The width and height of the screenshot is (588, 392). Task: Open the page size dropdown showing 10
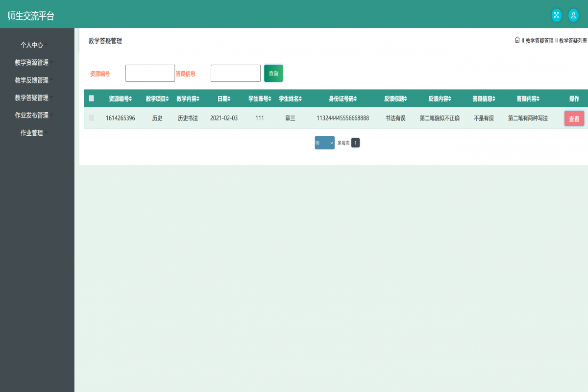pyautogui.click(x=324, y=143)
